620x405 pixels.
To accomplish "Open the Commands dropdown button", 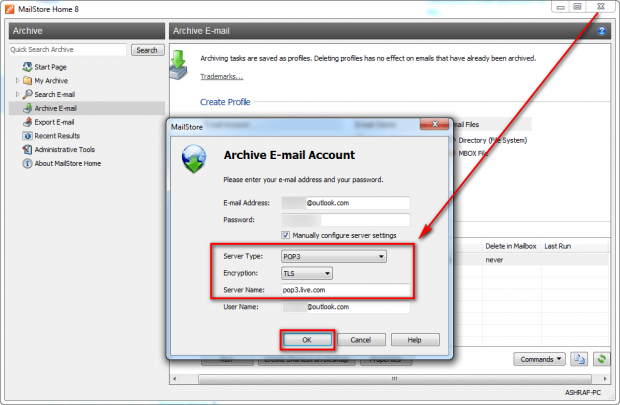I will pos(539,359).
